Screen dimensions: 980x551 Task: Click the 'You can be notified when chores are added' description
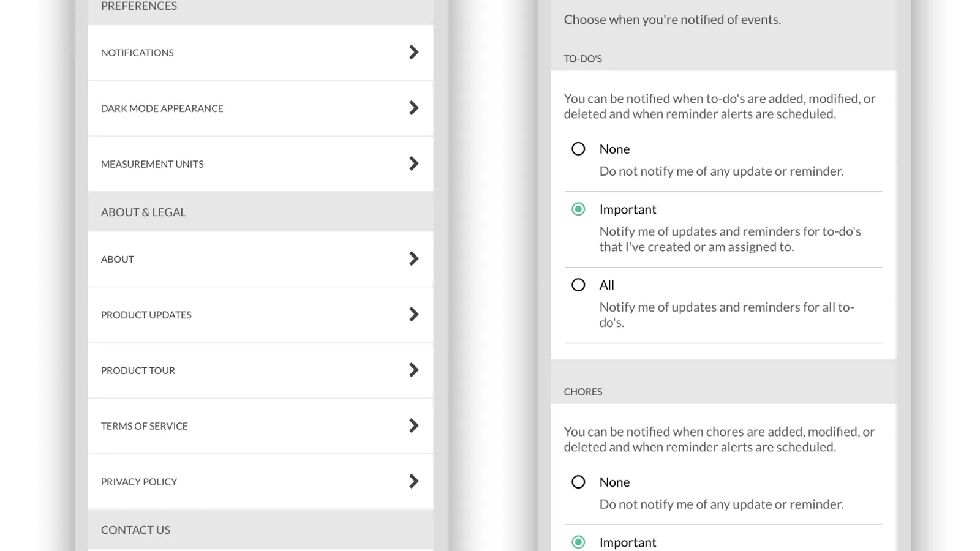(720, 439)
